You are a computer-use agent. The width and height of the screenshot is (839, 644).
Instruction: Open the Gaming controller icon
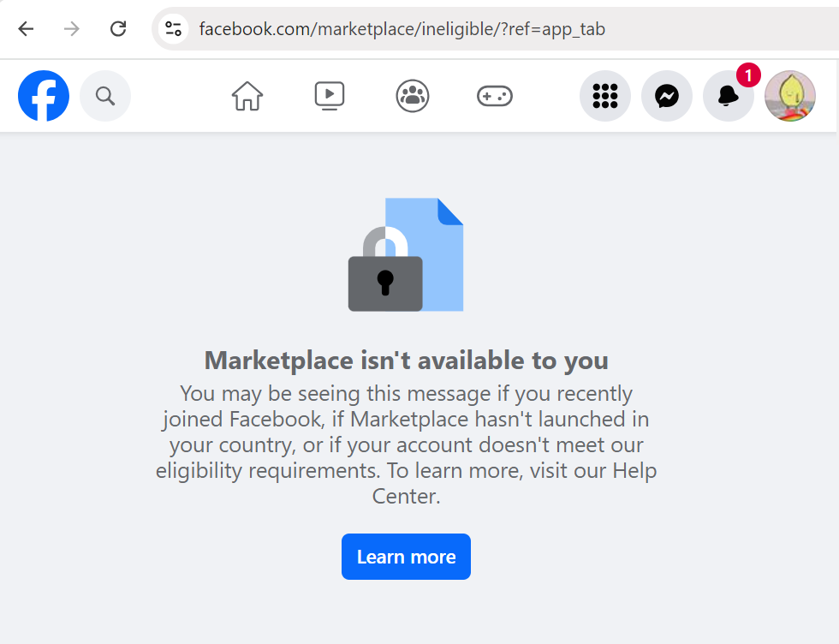click(x=495, y=97)
